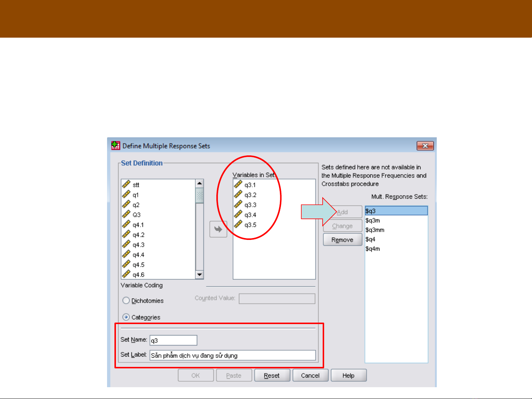Click the Set Label text field
532x399 pixels.
(x=233, y=355)
